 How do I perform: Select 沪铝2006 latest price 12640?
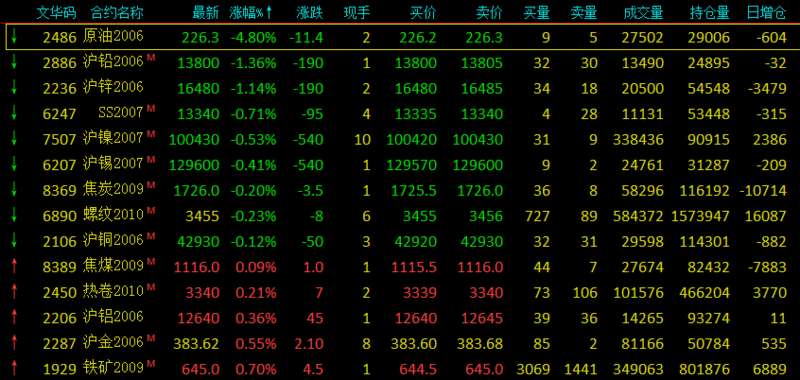click(198, 318)
